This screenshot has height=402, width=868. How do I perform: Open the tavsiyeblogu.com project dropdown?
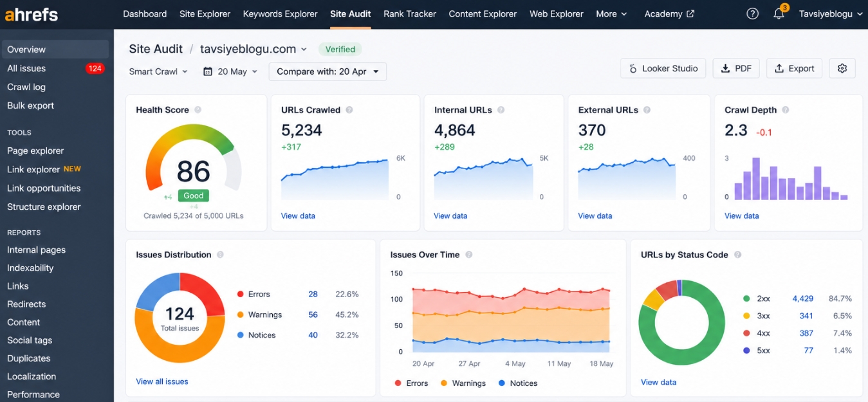(254, 49)
